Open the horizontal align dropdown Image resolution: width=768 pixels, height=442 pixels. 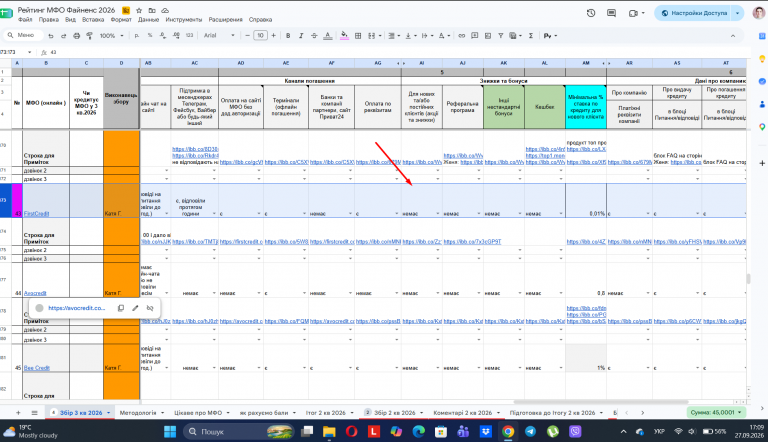coord(393,36)
